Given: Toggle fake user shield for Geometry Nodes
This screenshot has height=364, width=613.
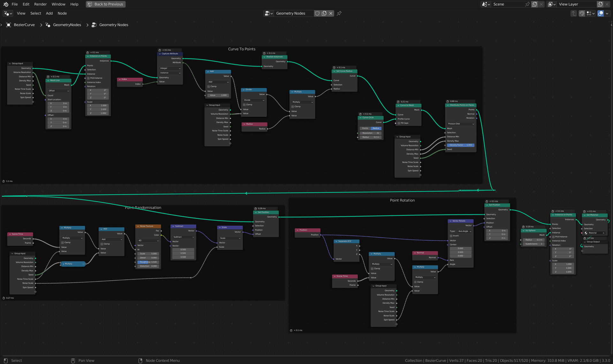Looking at the screenshot, I should click(x=317, y=13).
